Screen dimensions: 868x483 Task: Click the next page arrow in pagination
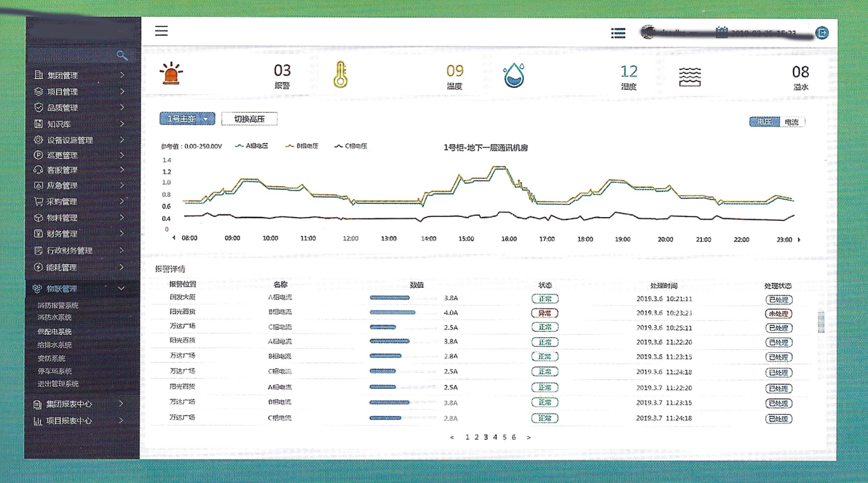[528, 437]
